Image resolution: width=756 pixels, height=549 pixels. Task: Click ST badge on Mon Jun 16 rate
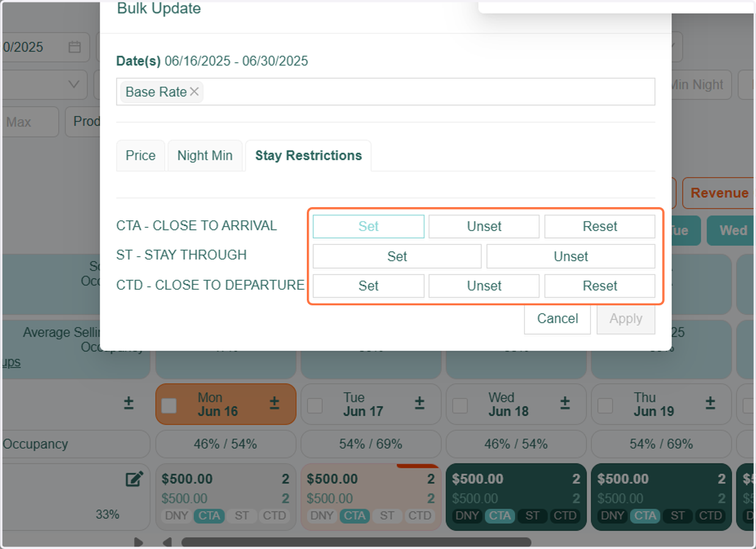(x=242, y=516)
